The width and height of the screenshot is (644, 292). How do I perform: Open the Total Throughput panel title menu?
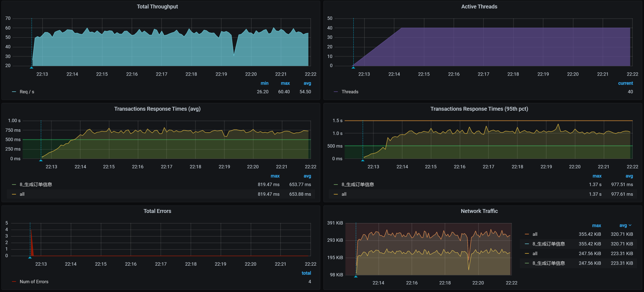click(157, 7)
